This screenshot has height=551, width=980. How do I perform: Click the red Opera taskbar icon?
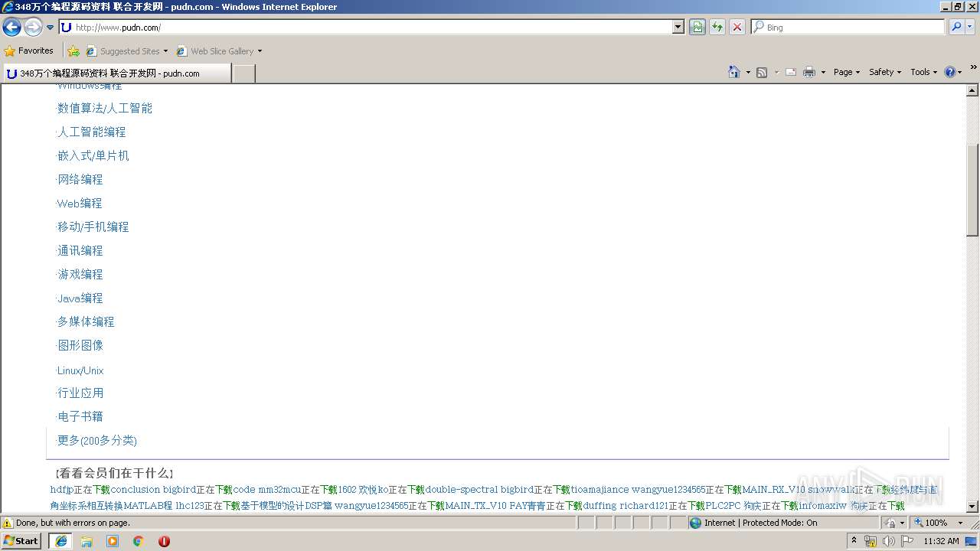pyautogui.click(x=164, y=541)
